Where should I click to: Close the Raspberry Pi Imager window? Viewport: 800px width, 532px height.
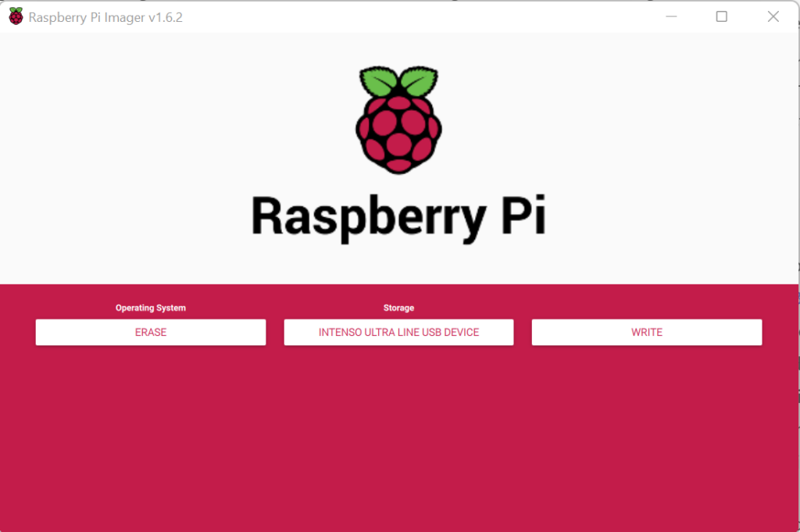click(x=773, y=17)
